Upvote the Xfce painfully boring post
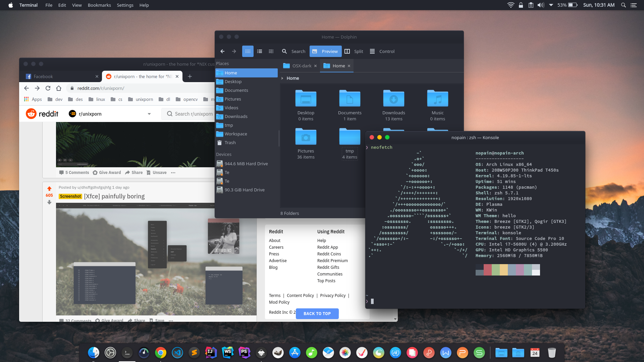This screenshot has height=362, width=644. 49,189
